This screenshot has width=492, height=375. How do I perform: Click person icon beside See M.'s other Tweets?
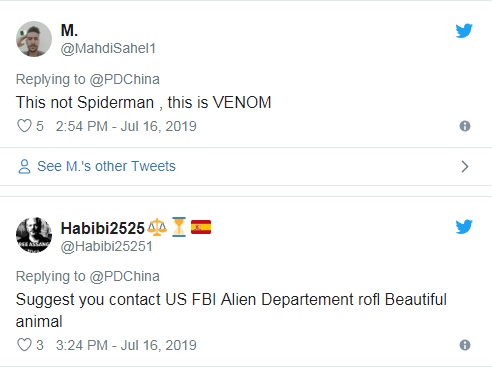point(24,167)
